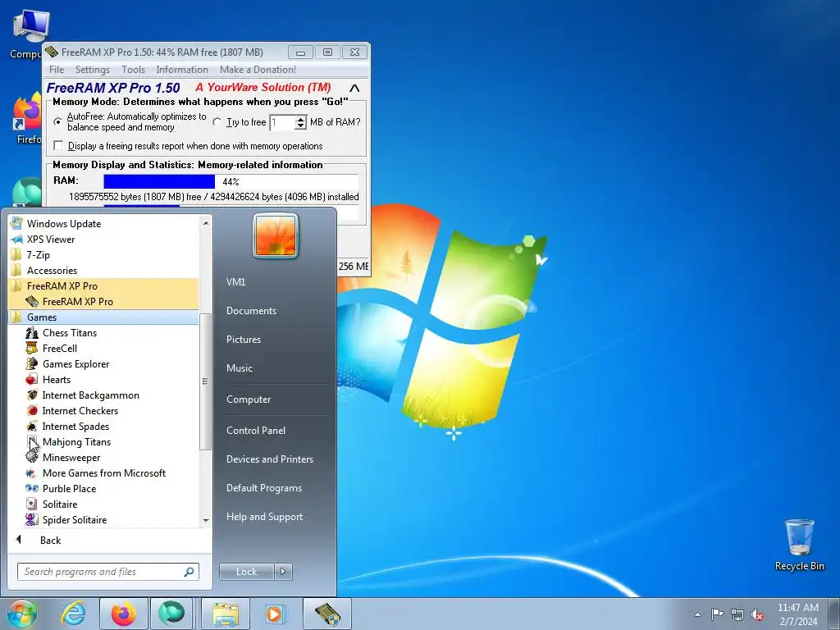Launch XPS Viewer
Screen dimensions: 840x630
[x=51, y=239]
